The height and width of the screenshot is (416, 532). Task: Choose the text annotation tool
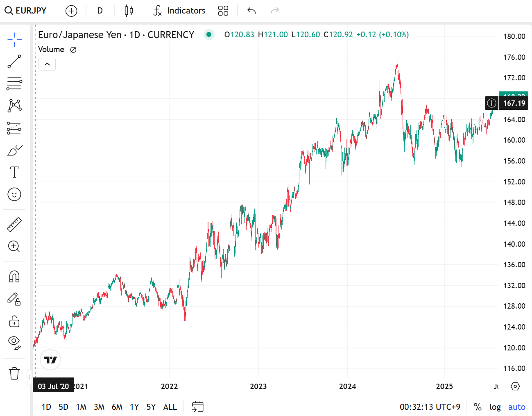[x=14, y=172]
